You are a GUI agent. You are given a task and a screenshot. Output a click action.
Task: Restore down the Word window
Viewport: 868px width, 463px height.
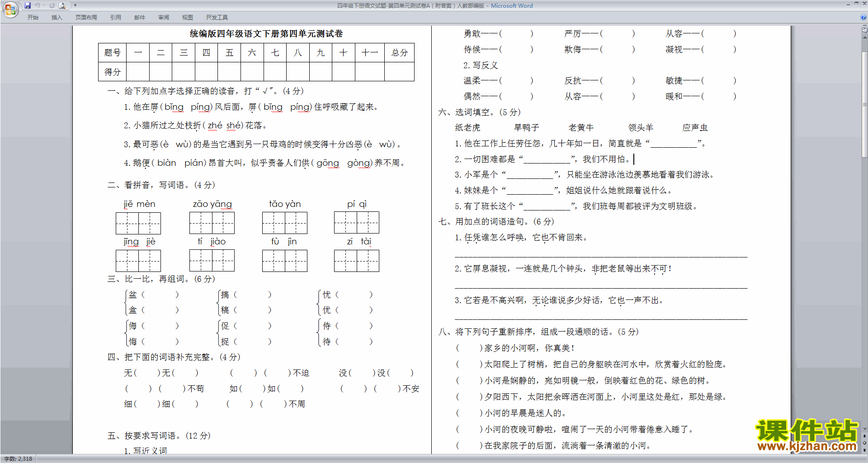pos(856,4)
